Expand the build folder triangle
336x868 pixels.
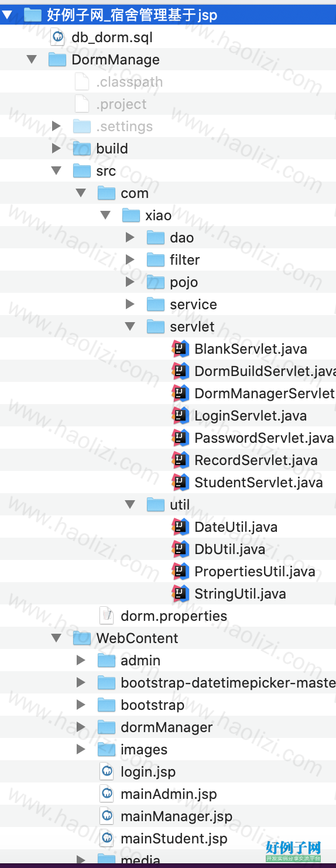point(56,149)
